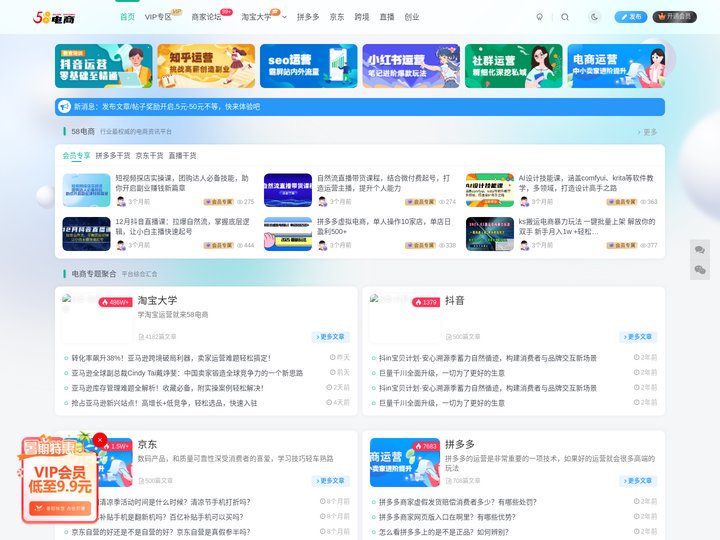
Task: Open the 京东 topic title
Action: tap(147, 444)
